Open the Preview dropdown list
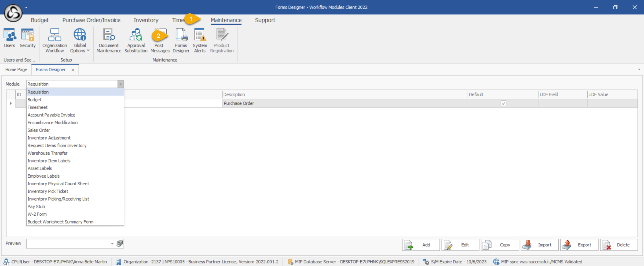644x266 pixels. tap(112, 244)
